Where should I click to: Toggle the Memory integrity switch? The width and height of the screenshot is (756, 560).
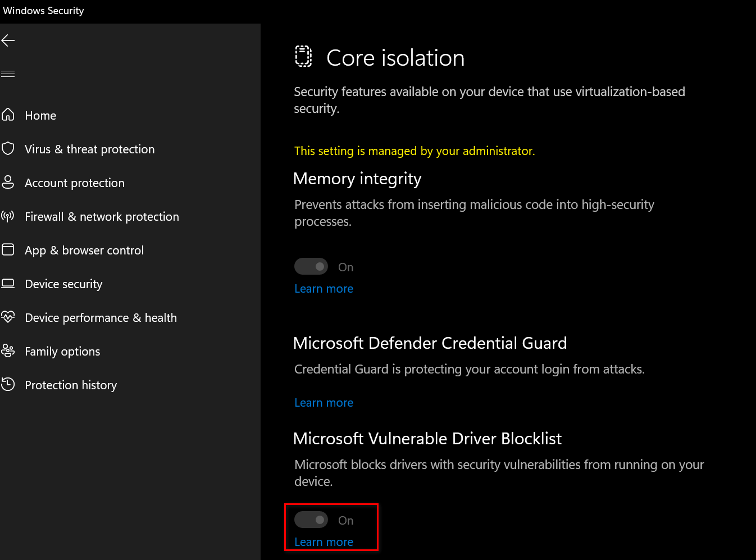311,267
